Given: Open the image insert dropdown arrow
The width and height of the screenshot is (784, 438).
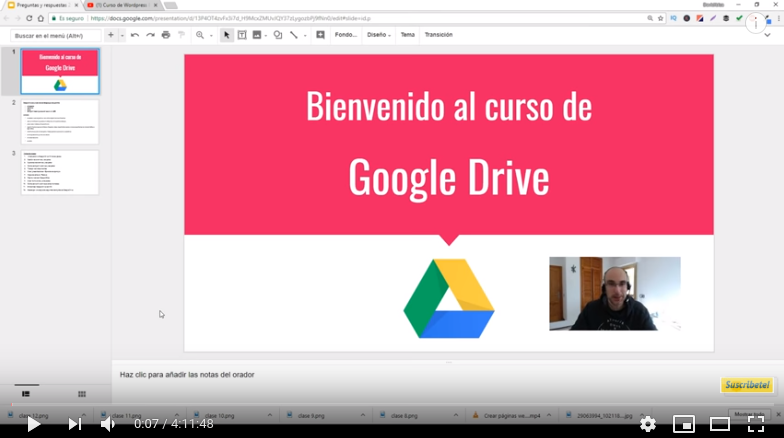Looking at the screenshot, I should click(266, 36).
